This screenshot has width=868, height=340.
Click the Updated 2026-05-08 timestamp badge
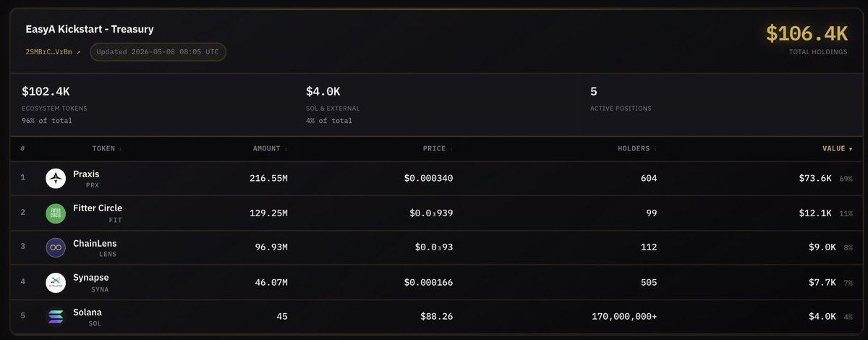tap(158, 52)
